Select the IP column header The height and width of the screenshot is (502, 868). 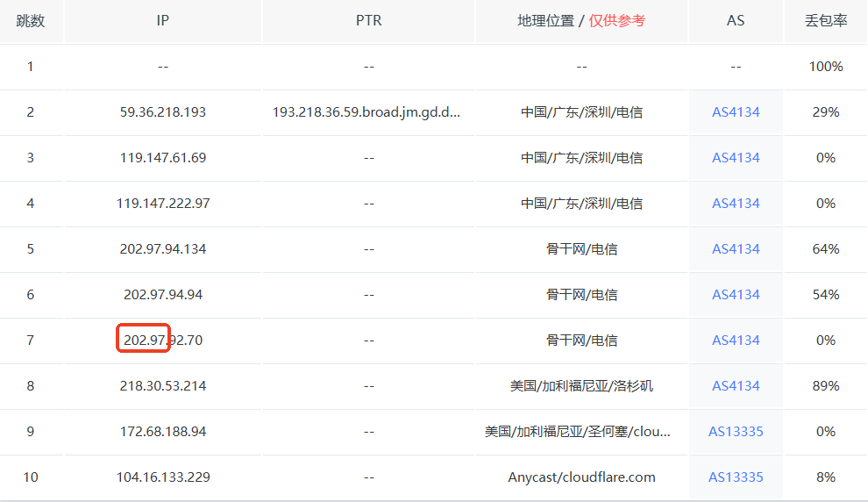click(162, 20)
